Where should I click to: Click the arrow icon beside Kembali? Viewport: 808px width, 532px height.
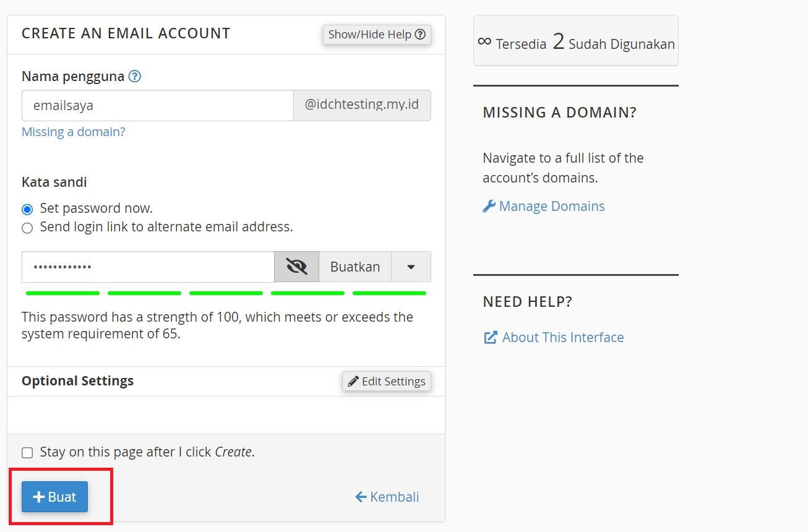[361, 497]
